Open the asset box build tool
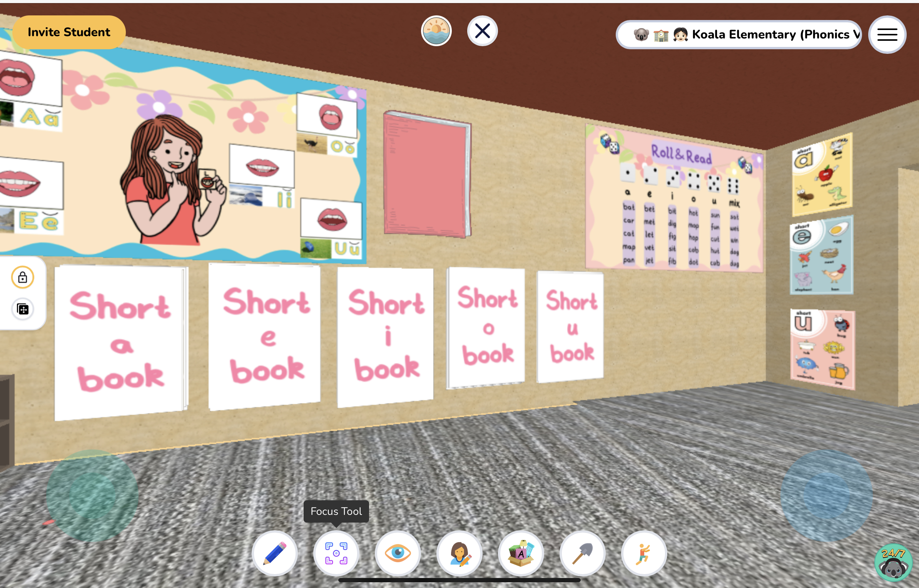Viewport: 919px width, 588px height. click(521, 553)
